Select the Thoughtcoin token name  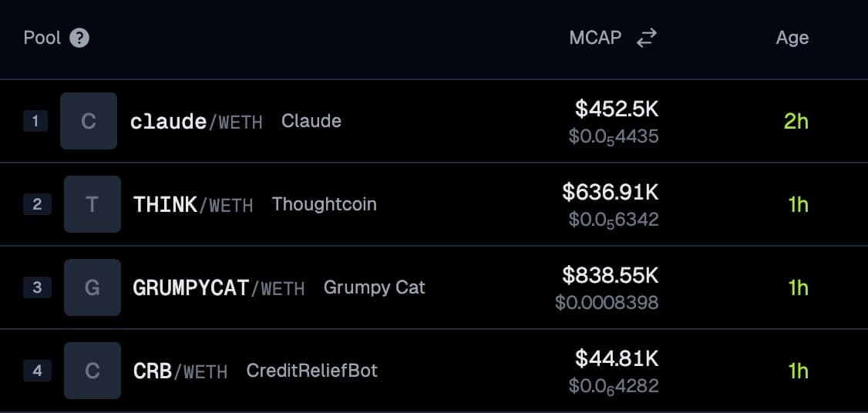324,204
